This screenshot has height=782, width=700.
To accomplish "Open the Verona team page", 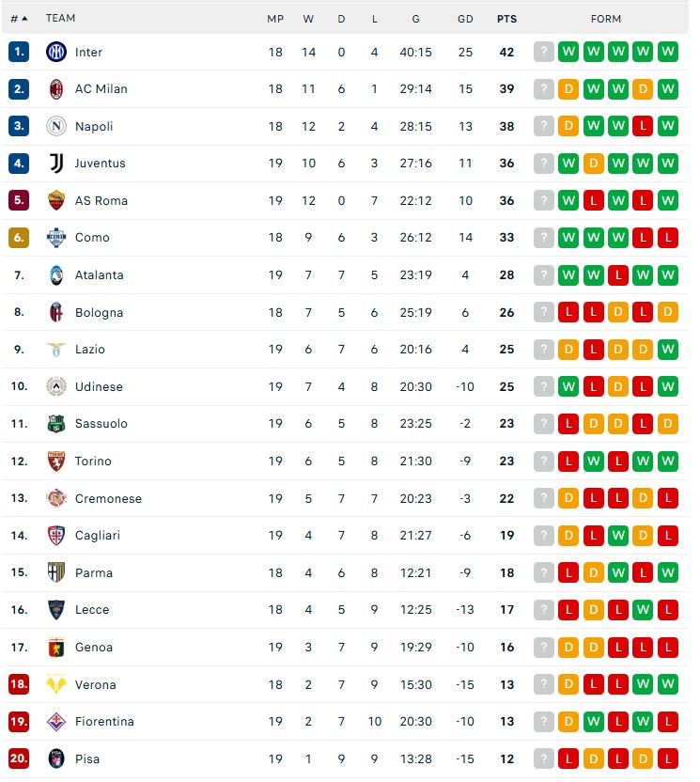I will [95, 684].
